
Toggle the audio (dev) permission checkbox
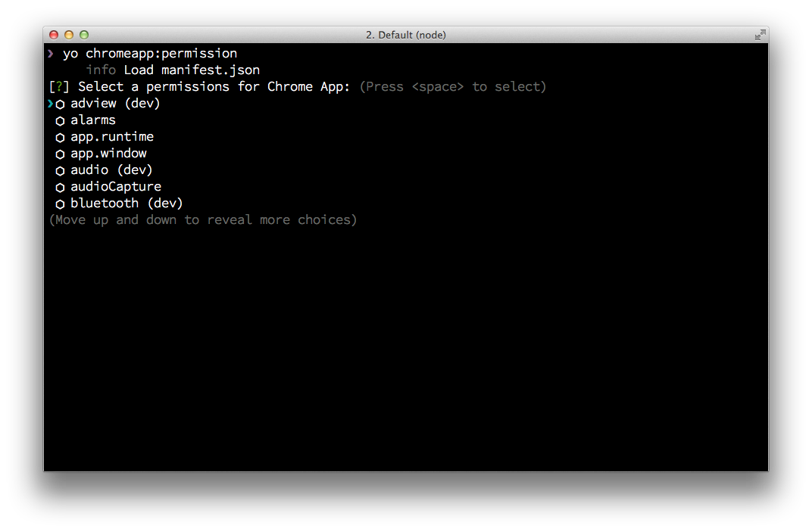[x=60, y=170]
